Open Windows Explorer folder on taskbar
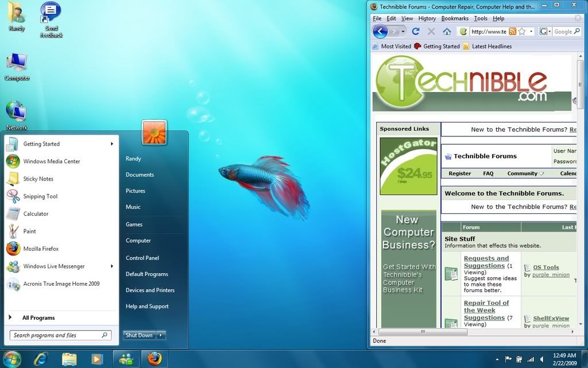Viewport: 588px width, 368px height. pos(69,359)
